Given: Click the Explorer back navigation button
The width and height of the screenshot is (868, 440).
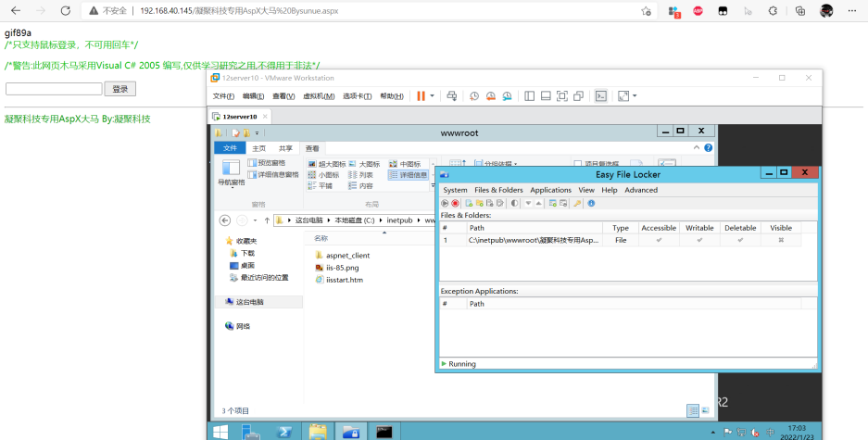Looking at the screenshot, I should point(225,220).
